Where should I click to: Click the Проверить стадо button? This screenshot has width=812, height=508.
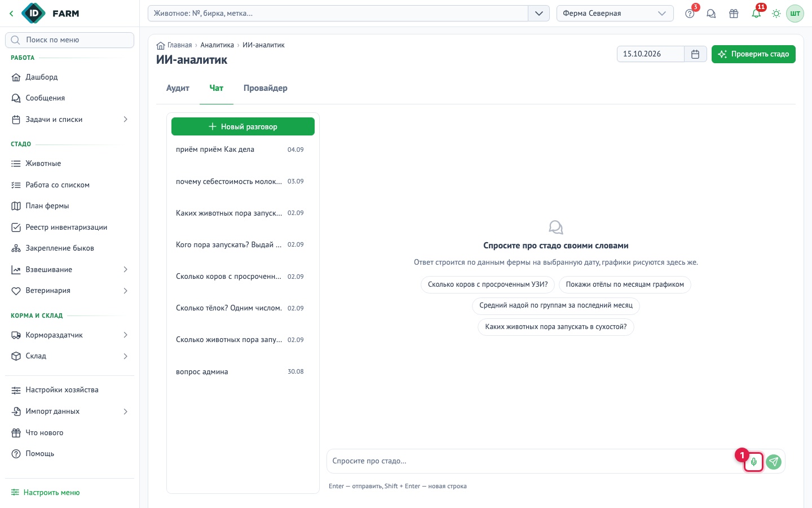point(753,54)
